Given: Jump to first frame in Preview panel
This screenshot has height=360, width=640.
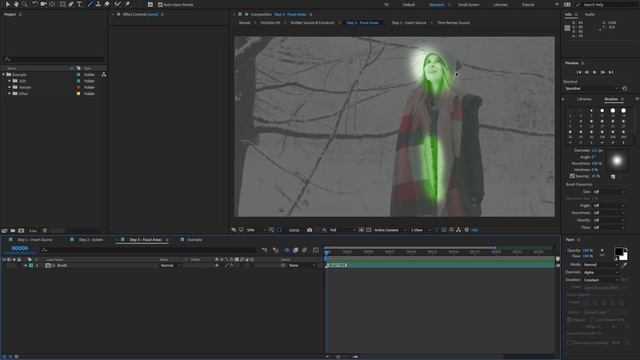Looking at the screenshot, I should 578,72.
